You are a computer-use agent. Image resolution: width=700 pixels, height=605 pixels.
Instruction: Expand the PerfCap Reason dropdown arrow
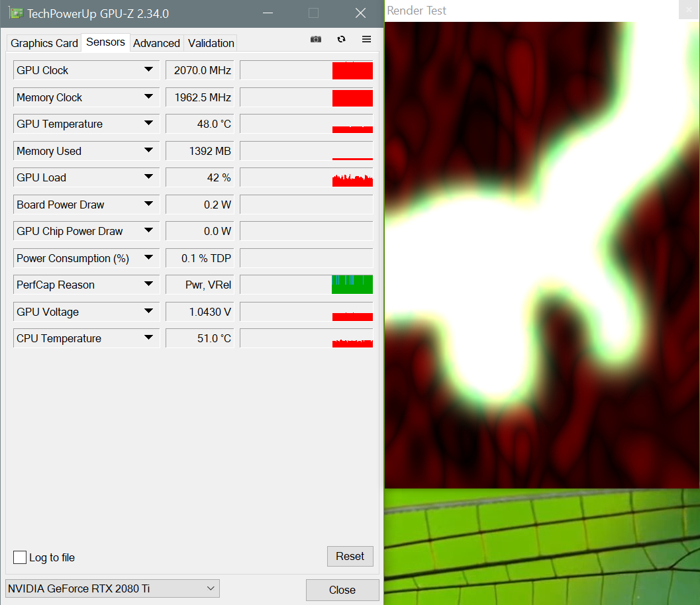pyautogui.click(x=148, y=284)
